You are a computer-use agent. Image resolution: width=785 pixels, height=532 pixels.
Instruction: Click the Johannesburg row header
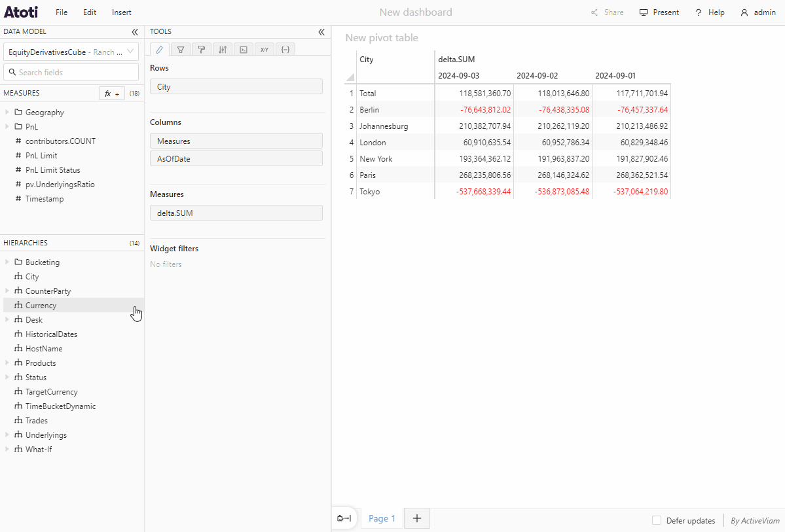tap(384, 126)
